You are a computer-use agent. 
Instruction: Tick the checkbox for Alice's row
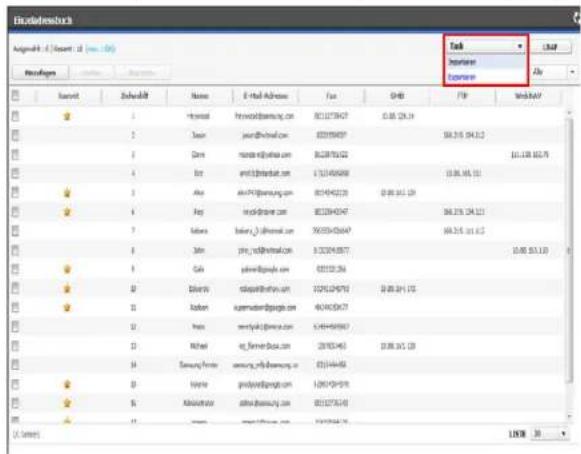pyautogui.click(x=15, y=192)
